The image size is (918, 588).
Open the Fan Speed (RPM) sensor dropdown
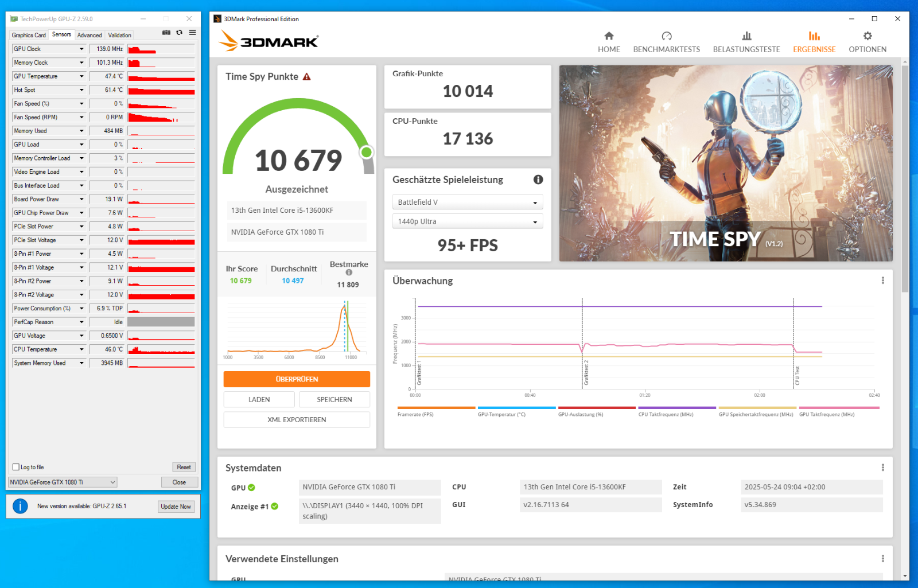coord(81,118)
